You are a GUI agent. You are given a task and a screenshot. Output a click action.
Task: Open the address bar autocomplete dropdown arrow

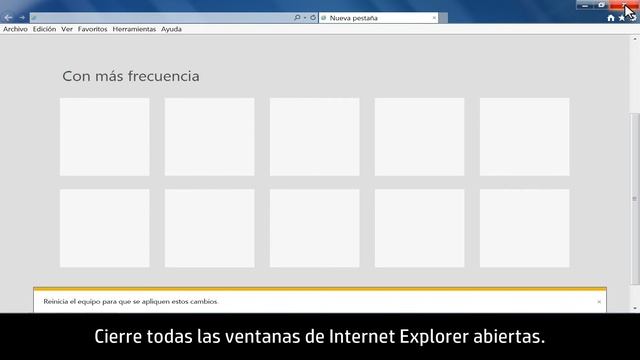pyautogui.click(x=305, y=18)
